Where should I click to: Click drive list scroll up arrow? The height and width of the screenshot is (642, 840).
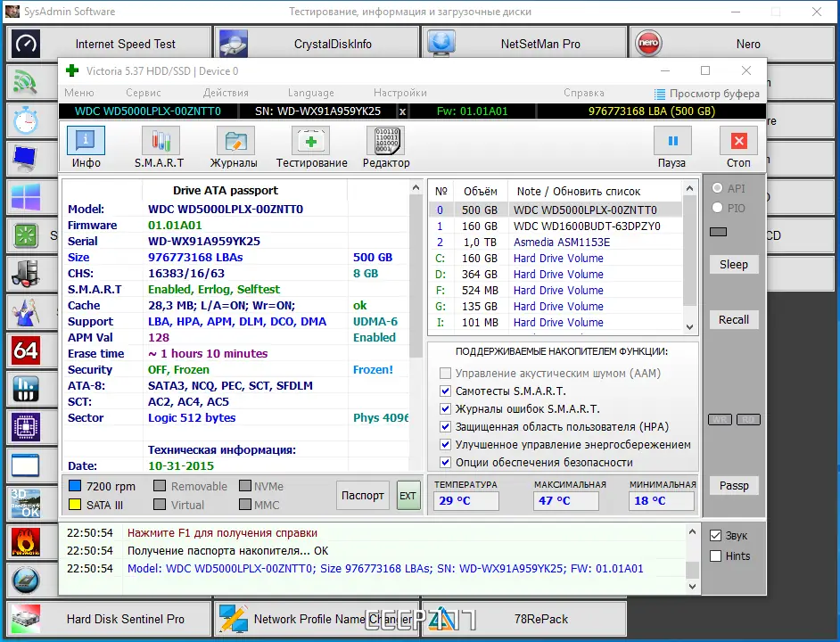tap(690, 188)
